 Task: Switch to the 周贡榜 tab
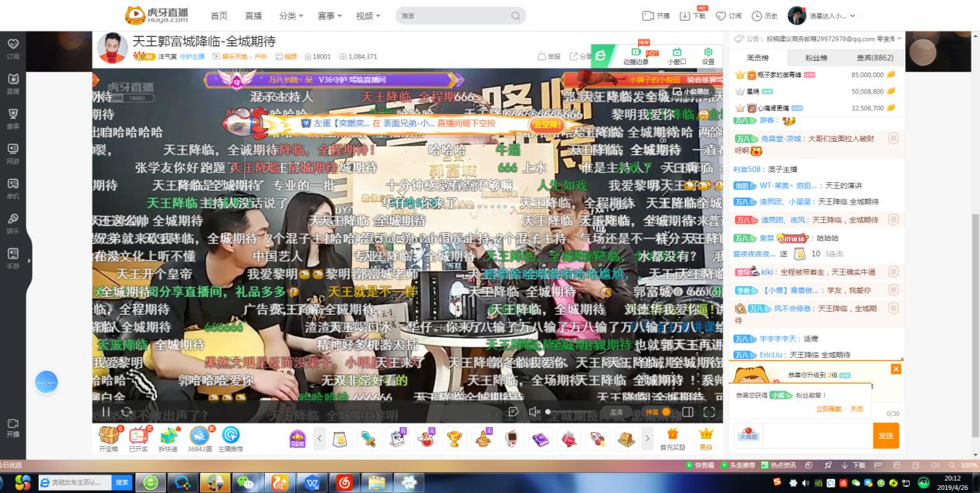[758, 58]
